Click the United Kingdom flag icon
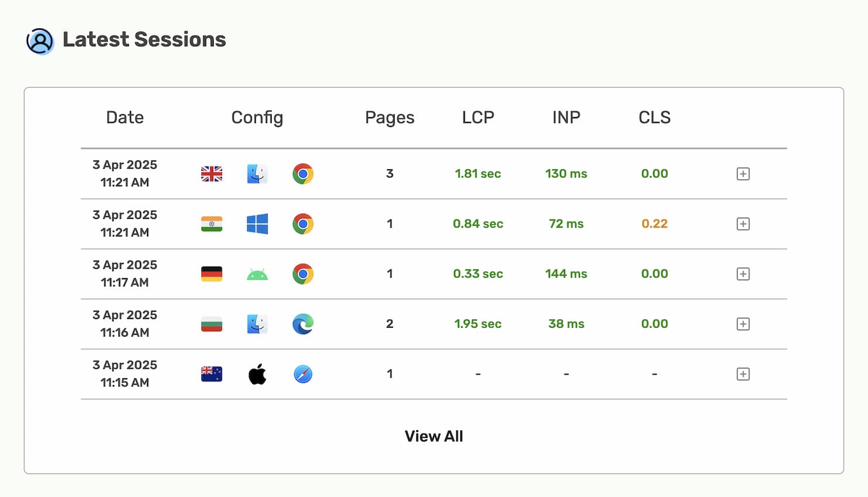The height and width of the screenshot is (497, 868). click(x=211, y=174)
